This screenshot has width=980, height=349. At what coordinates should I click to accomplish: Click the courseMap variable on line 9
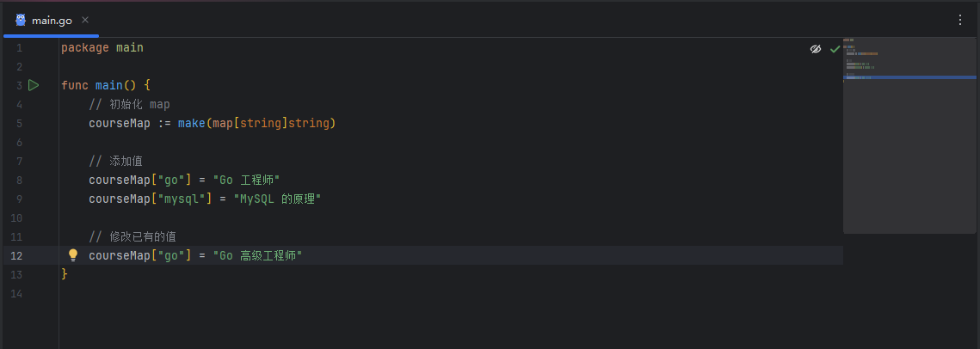[120, 199]
